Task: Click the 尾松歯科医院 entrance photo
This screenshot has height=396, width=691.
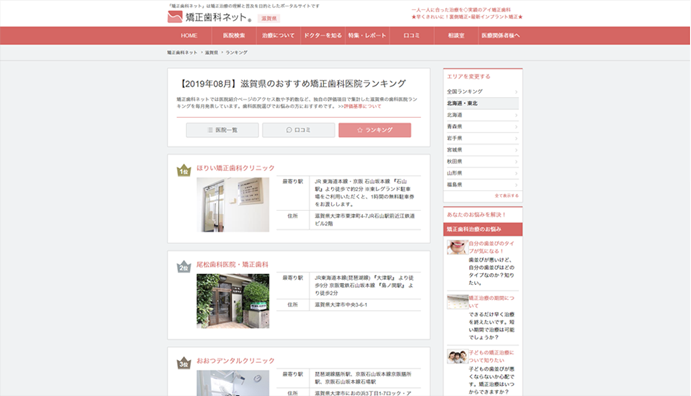Action: pyautogui.click(x=233, y=301)
